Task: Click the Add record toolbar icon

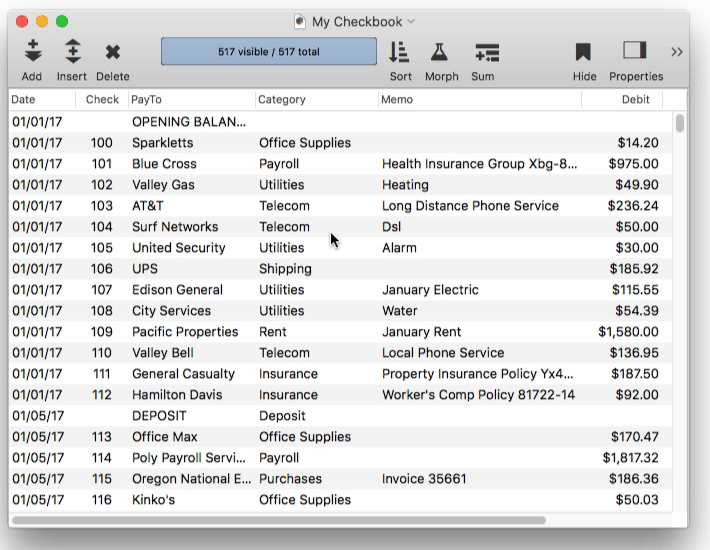Action: pyautogui.click(x=33, y=51)
